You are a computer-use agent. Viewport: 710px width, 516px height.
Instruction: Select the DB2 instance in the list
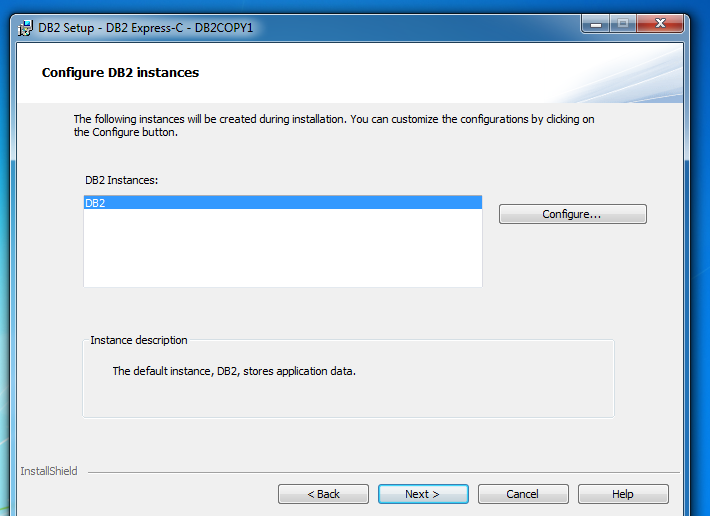[283, 203]
